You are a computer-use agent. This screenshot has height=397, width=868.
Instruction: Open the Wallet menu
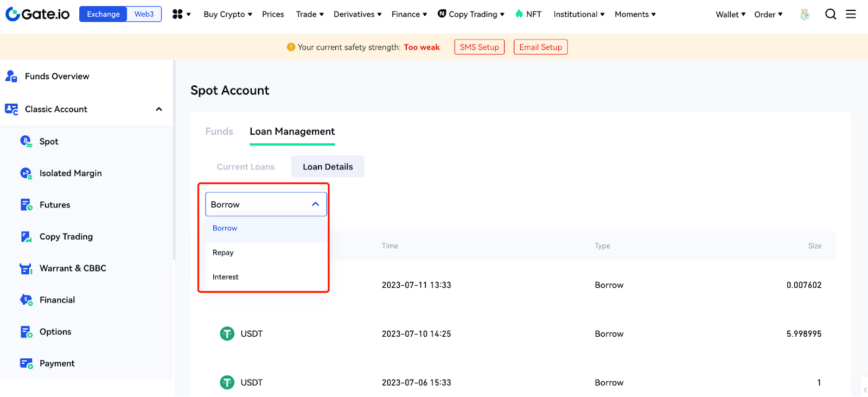pyautogui.click(x=730, y=15)
